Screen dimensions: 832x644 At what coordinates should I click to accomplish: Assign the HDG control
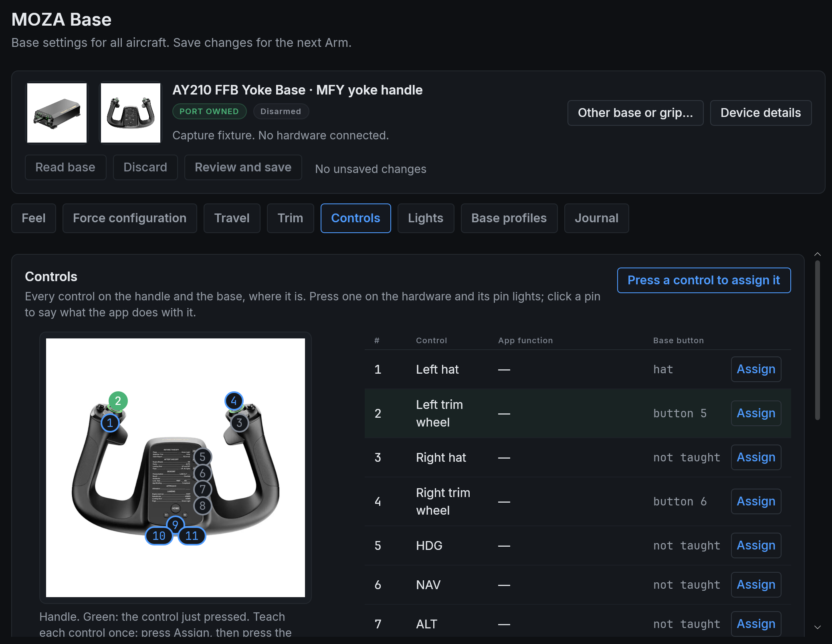coord(756,545)
